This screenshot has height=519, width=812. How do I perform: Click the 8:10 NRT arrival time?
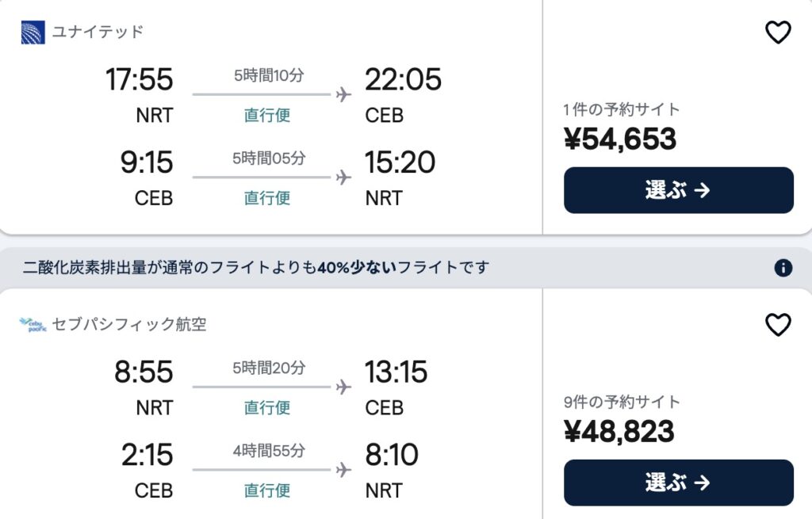tap(391, 455)
